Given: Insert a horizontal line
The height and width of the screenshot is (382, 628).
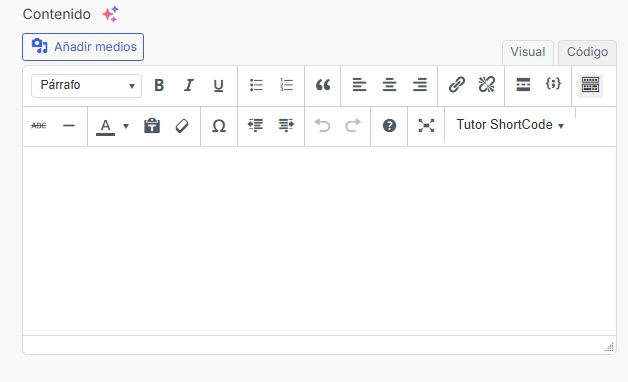Looking at the screenshot, I should 69,126.
